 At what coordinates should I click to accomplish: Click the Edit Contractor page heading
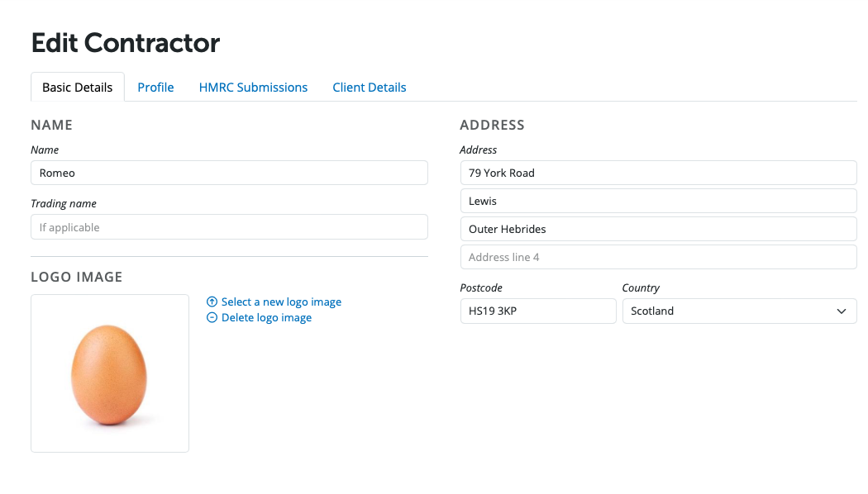[x=126, y=43]
